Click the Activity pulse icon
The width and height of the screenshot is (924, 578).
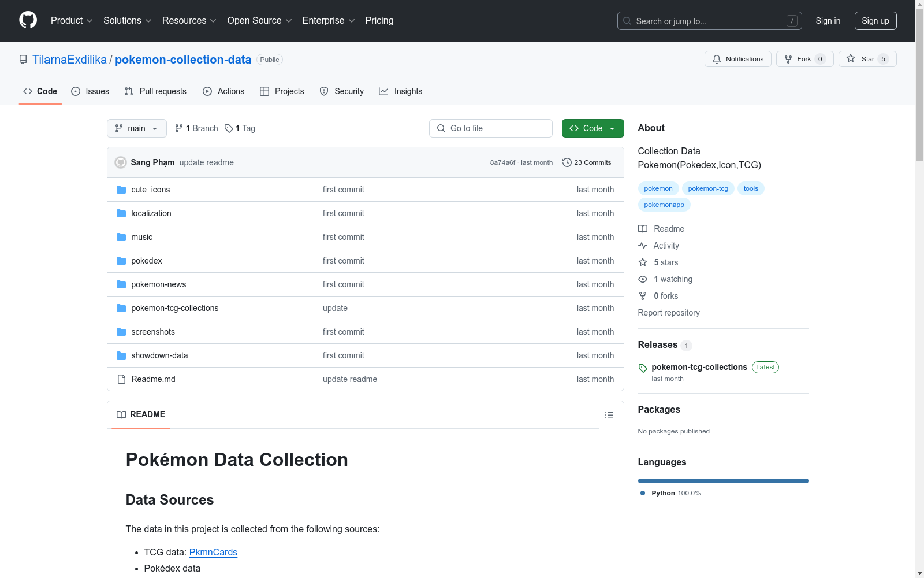click(643, 246)
